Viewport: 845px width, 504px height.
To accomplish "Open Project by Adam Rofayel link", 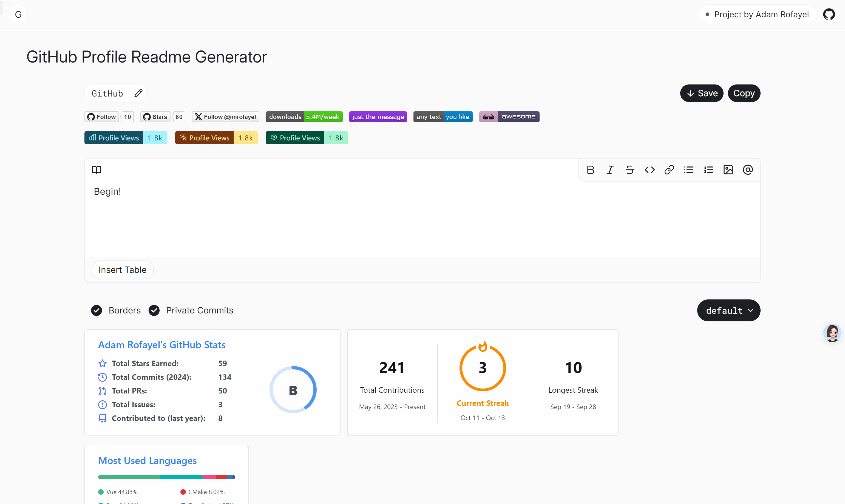I will pos(758,14).
